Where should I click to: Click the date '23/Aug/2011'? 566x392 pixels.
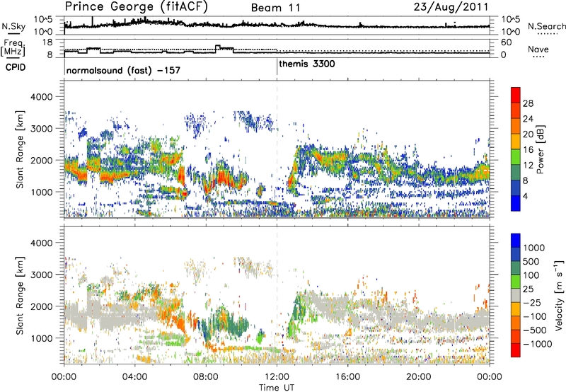tap(451, 7)
